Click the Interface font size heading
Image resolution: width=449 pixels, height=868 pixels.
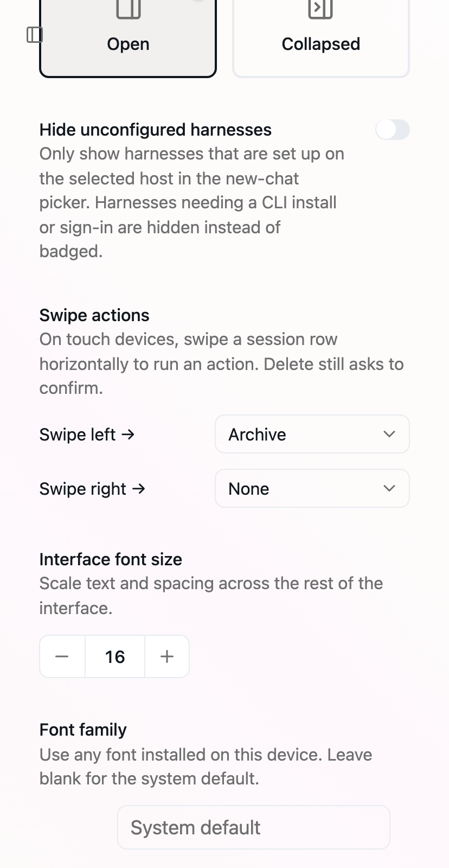tap(111, 559)
